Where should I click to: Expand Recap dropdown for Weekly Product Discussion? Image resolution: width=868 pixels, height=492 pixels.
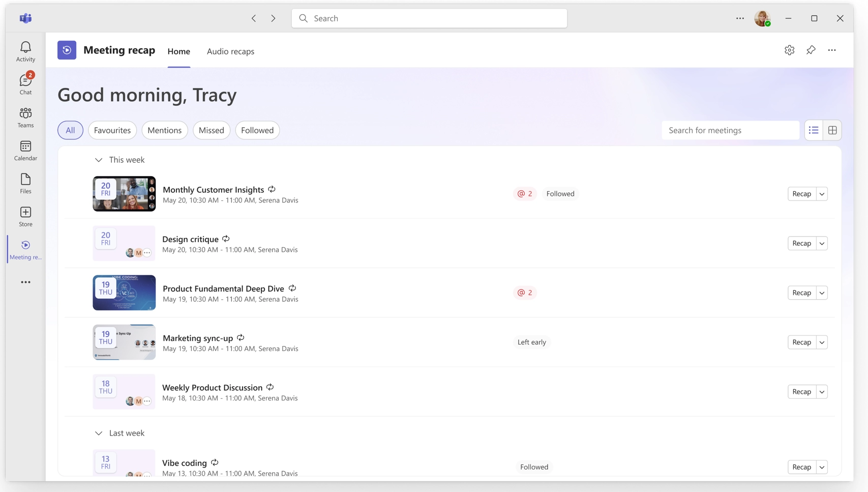[x=822, y=392]
